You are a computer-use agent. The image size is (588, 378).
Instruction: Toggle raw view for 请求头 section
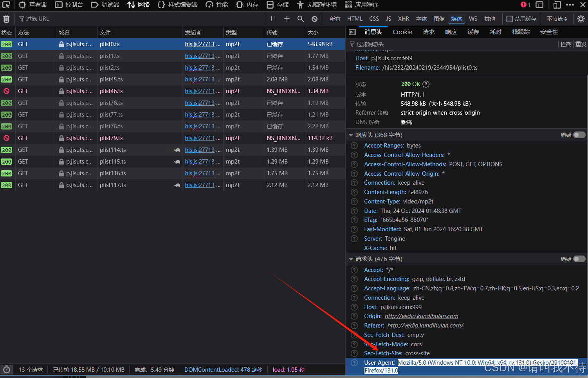pyautogui.click(x=579, y=259)
